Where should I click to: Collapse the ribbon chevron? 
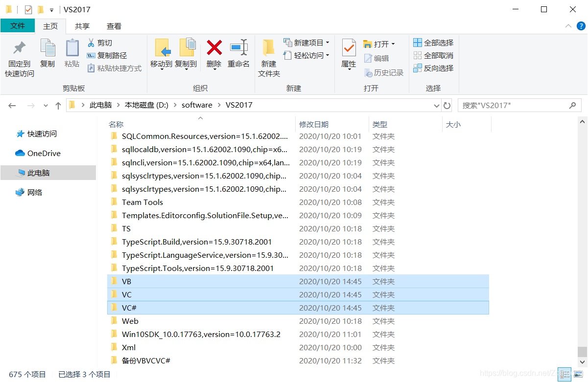(x=568, y=26)
